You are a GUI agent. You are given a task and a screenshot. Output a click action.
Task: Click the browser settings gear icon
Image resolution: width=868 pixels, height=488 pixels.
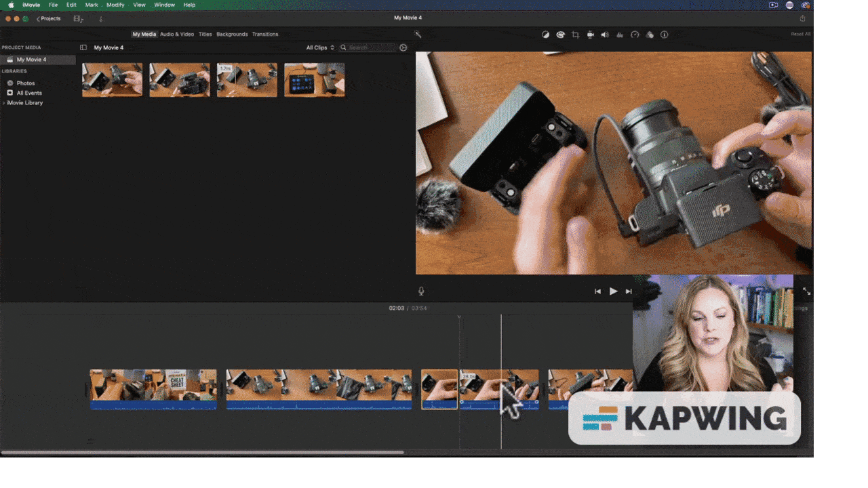403,47
